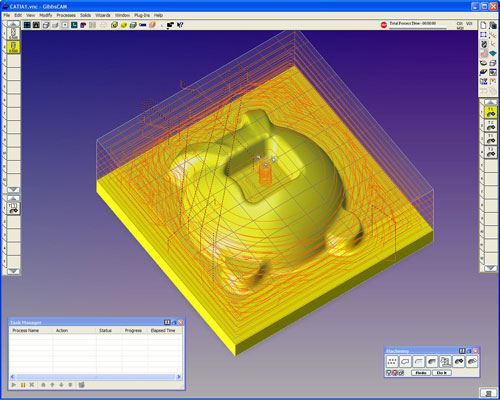Click the blue frame icon in top-right palette
The height and width of the screenshot is (400, 500).
pos(483,35)
